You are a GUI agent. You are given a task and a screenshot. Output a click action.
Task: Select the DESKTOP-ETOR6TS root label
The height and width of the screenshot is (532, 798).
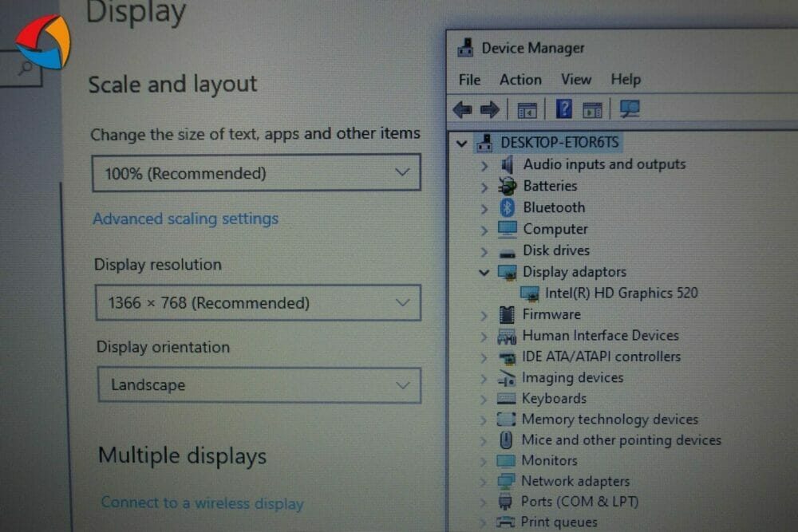560,143
